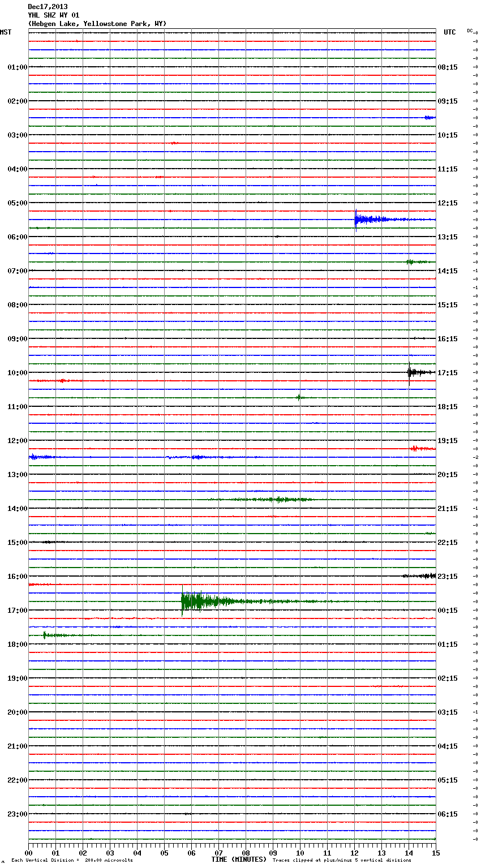Screen dimensions: 481x868
Task: Select the 12:00 MST row label
Action: [18, 441]
